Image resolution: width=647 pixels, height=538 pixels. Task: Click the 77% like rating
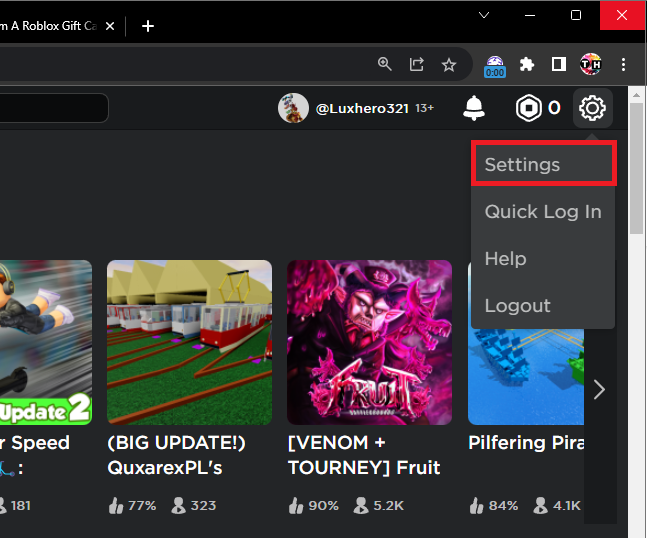(132, 505)
